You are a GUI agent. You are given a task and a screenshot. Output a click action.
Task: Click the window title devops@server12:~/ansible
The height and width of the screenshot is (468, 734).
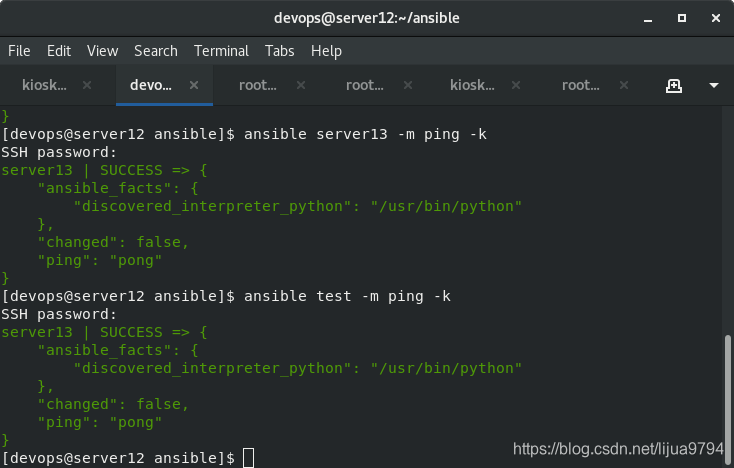coord(367,18)
